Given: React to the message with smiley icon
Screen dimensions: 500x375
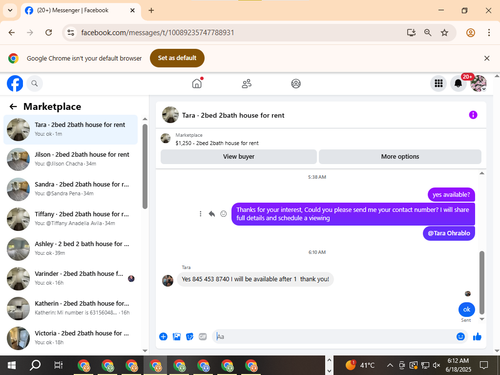Looking at the screenshot, I should (x=223, y=214).
